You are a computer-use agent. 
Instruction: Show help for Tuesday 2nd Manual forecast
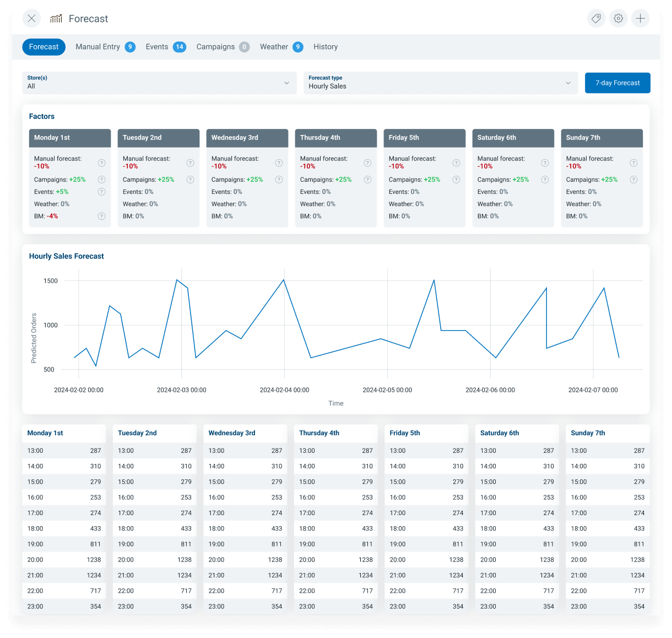(x=190, y=163)
